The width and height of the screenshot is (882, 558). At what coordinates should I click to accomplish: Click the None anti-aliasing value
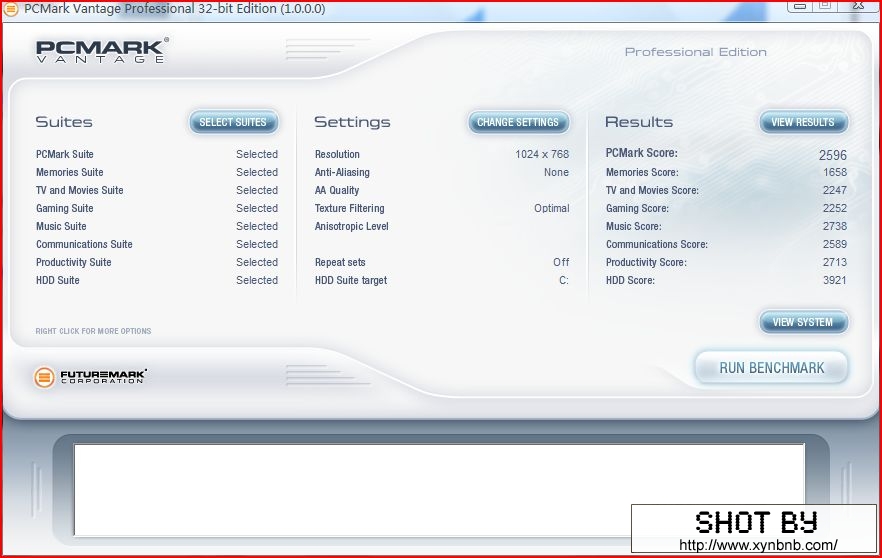point(556,172)
